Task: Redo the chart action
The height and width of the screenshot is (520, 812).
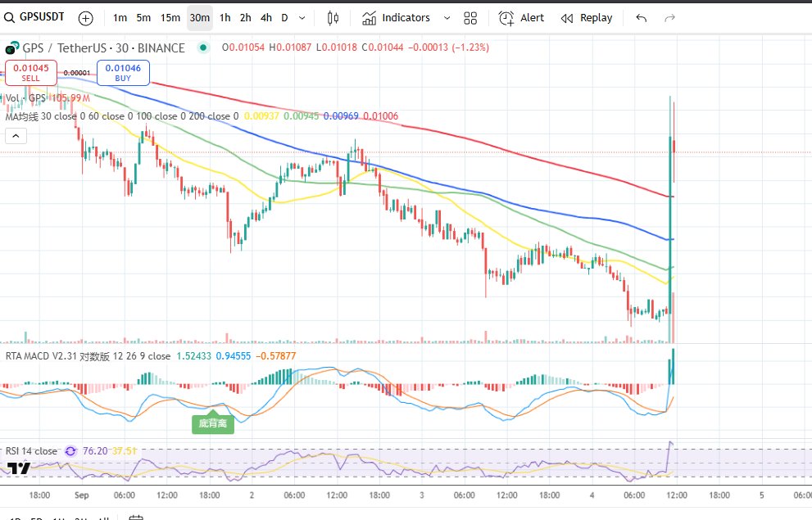Action: click(669, 19)
